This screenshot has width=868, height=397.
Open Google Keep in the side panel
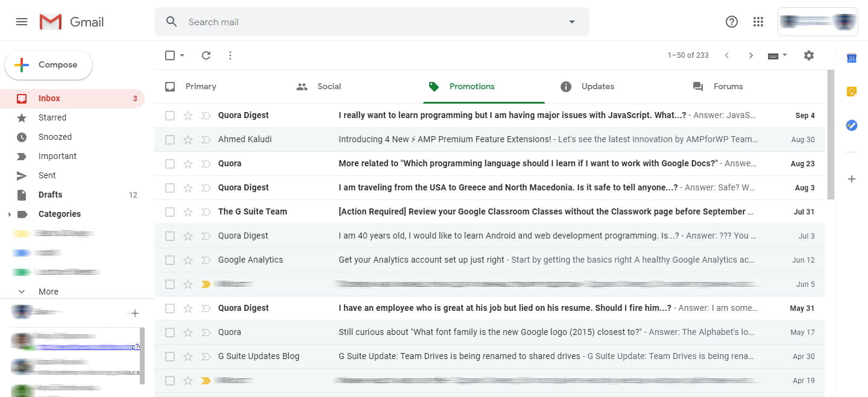pos(851,91)
